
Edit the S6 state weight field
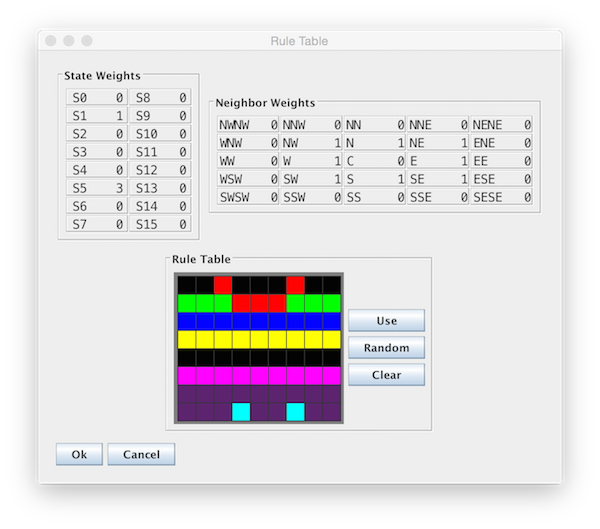(x=96, y=206)
